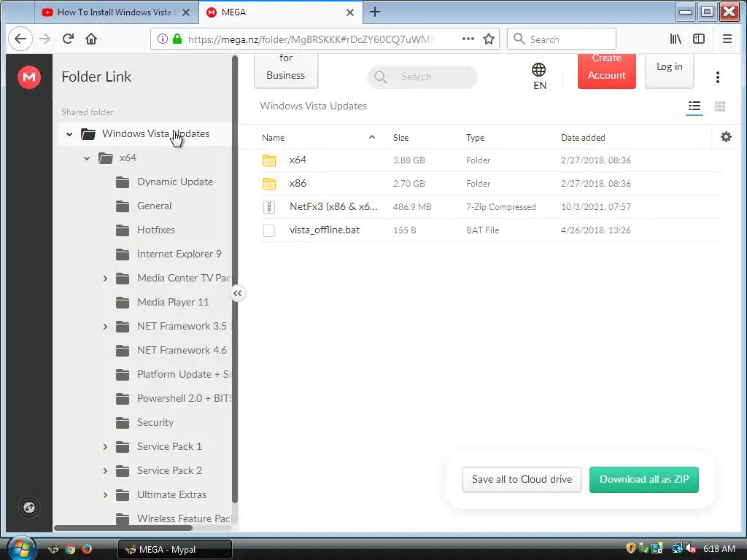Expand the Ultimate Extras node
This screenshot has width=747, height=560.
[x=105, y=495]
